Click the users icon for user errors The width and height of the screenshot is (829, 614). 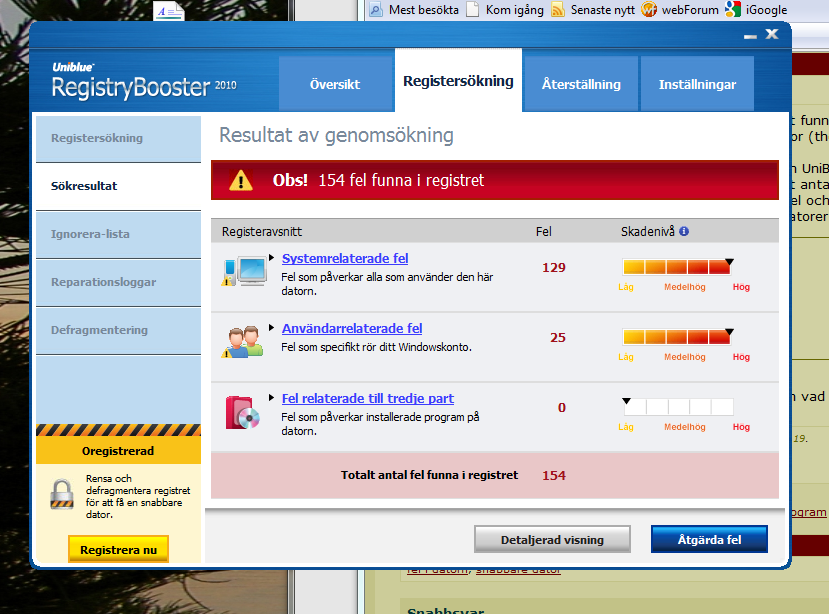click(243, 342)
